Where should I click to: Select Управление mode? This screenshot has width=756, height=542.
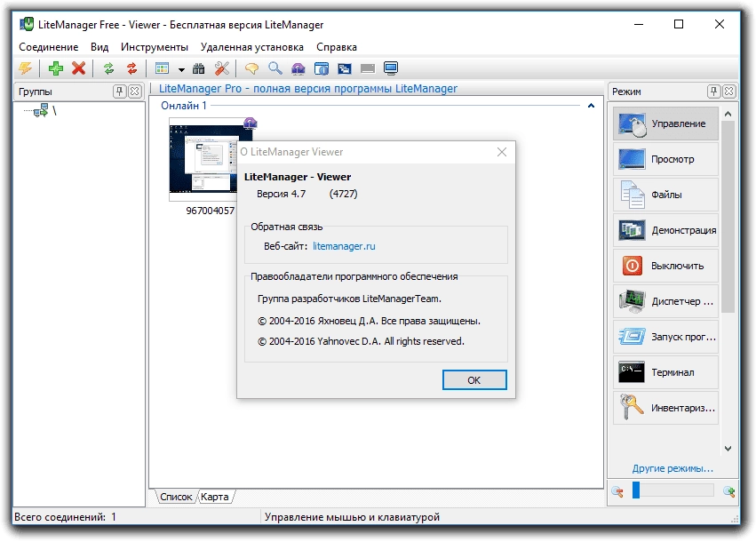[x=666, y=124]
